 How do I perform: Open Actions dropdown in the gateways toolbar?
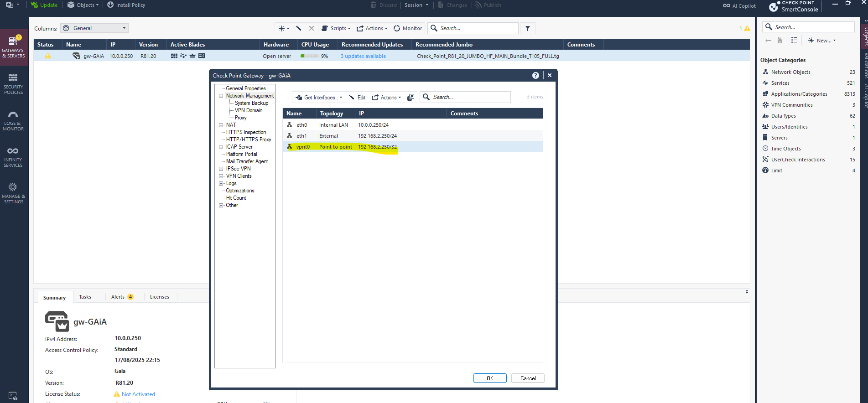372,28
